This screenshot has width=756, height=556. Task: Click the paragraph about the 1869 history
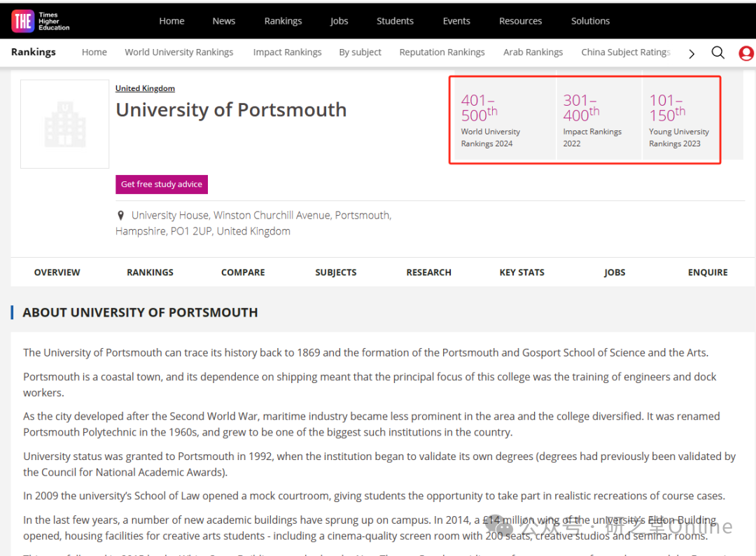pyautogui.click(x=365, y=352)
